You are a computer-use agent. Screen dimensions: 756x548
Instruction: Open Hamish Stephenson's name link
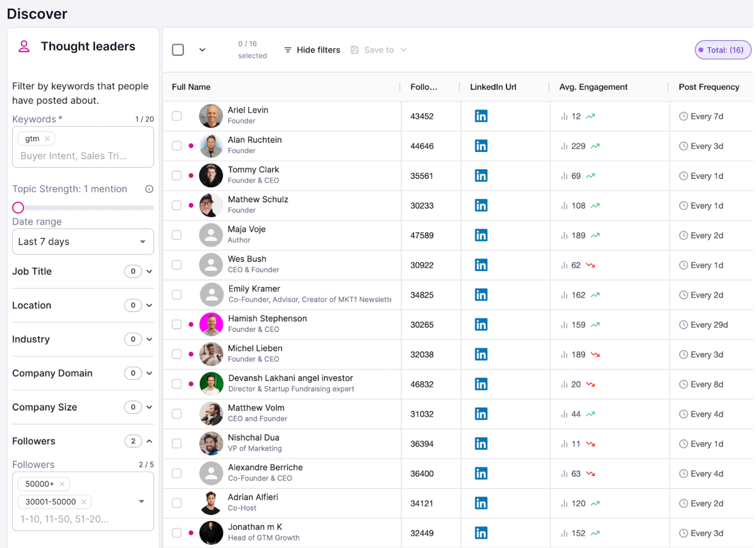click(x=267, y=318)
